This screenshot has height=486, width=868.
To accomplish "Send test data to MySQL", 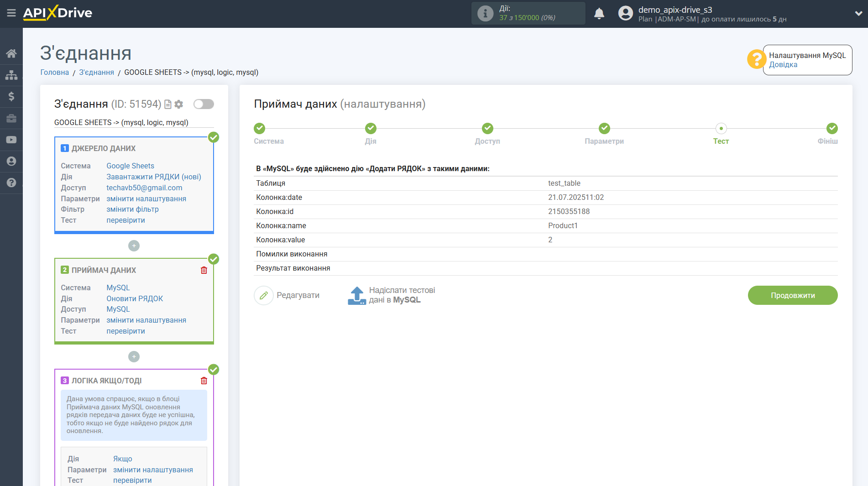I will pyautogui.click(x=392, y=295).
